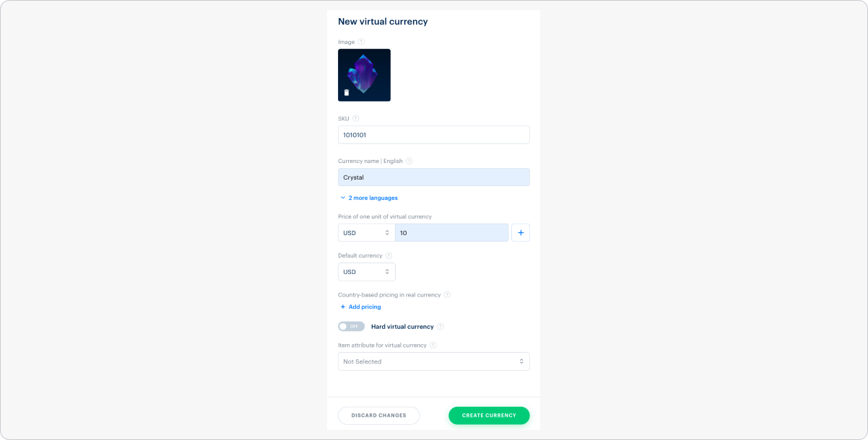Click Create Currency button

point(489,415)
